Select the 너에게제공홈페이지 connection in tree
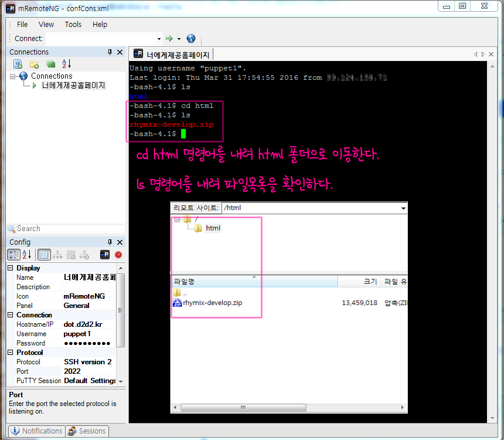 (73, 86)
